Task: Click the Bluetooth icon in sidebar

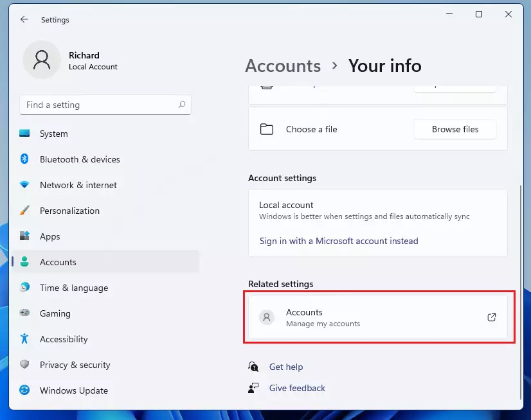Action: pos(24,159)
